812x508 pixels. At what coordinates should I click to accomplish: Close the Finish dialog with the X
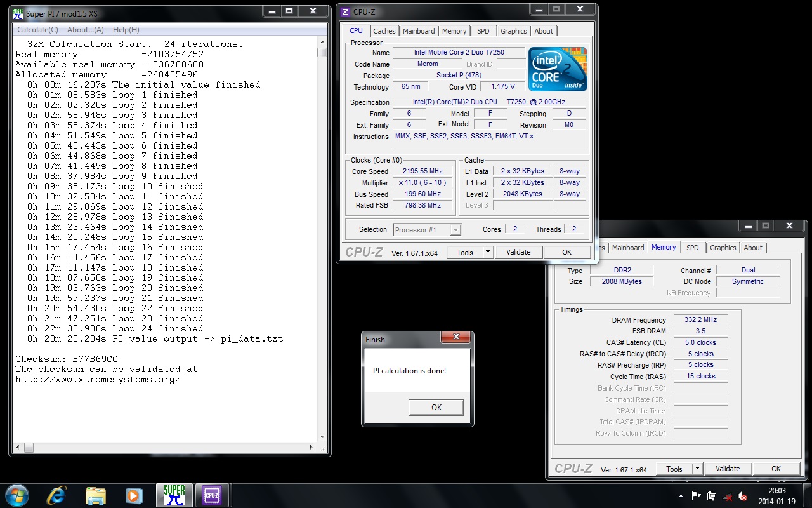455,338
